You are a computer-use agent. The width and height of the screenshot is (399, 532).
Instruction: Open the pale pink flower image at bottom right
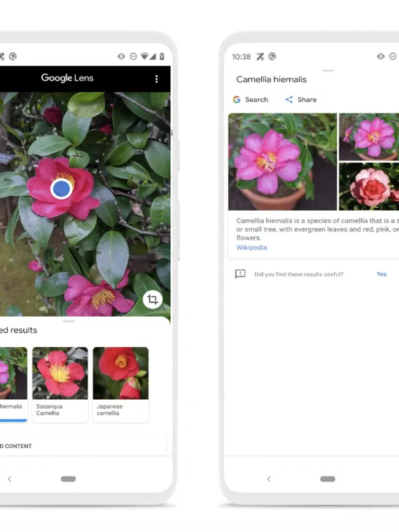tap(369, 186)
